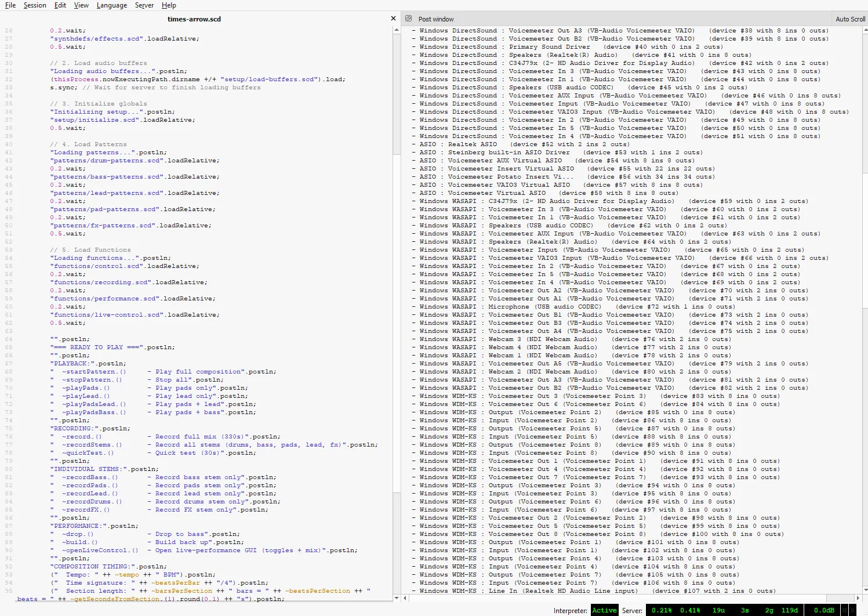Click the Post window detach dock icon

[408, 19]
